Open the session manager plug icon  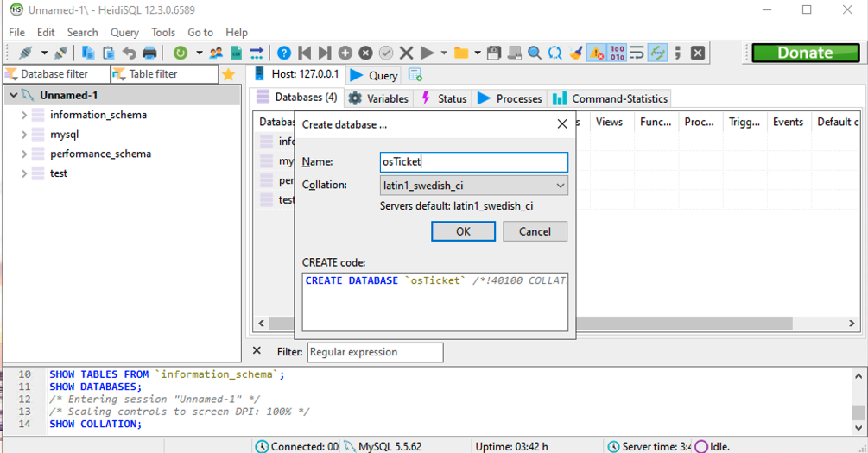(x=25, y=53)
